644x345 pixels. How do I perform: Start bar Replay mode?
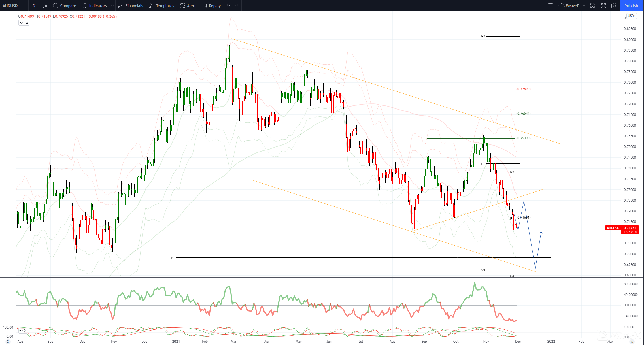211,6
